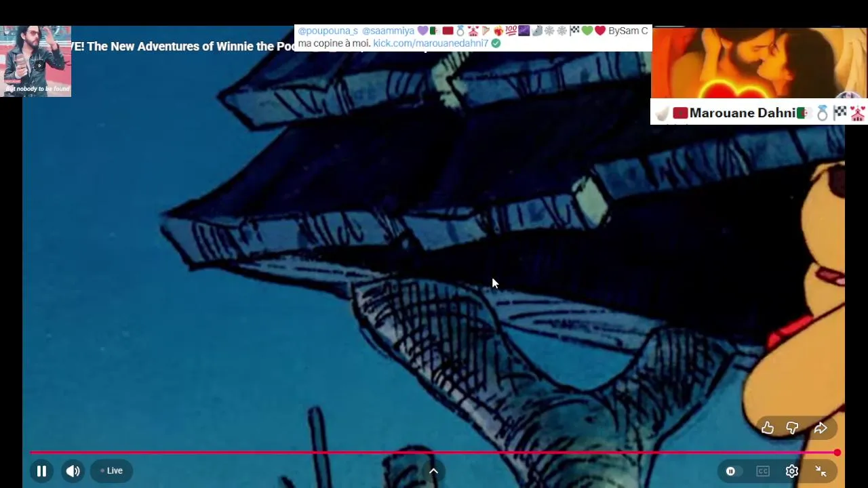Click @saammiya mention
Image resolution: width=868 pixels, height=488 pixels.
click(x=388, y=30)
